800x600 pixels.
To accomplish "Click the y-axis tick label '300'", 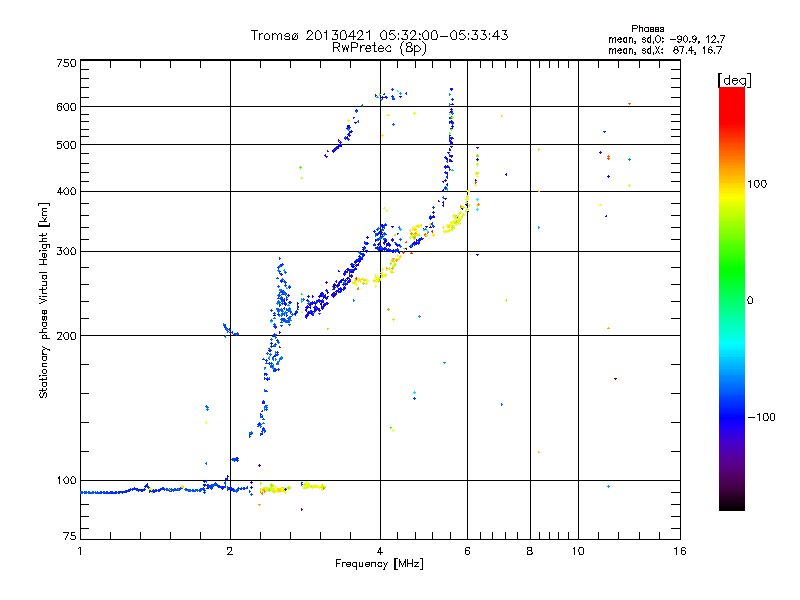I will coord(66,252).
